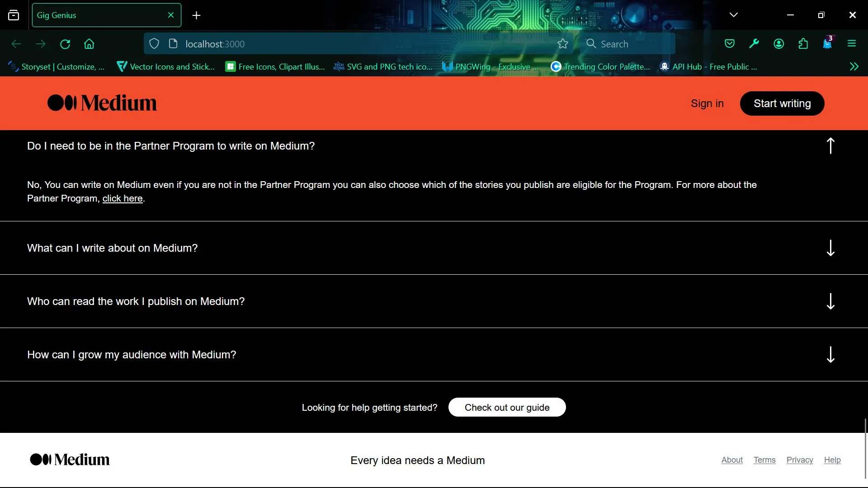Follow the 'click here' link
The image size is (868, 488).
[123, 198]
